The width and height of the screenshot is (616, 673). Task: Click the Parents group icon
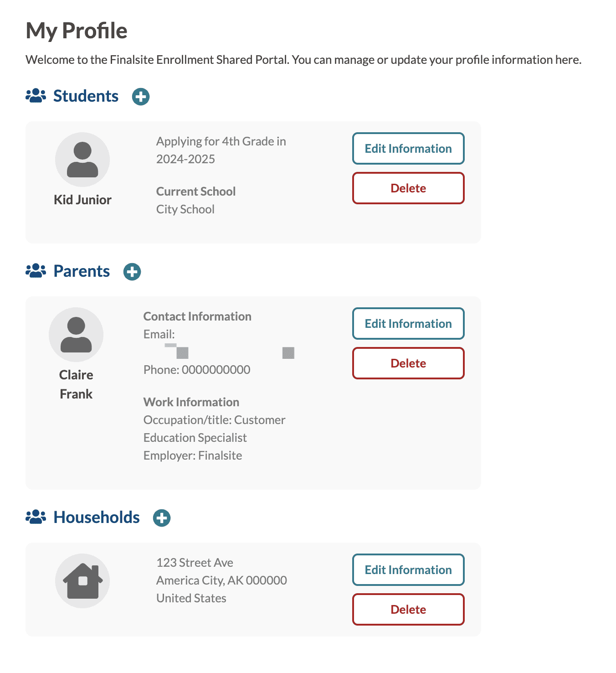pos(36,270)
